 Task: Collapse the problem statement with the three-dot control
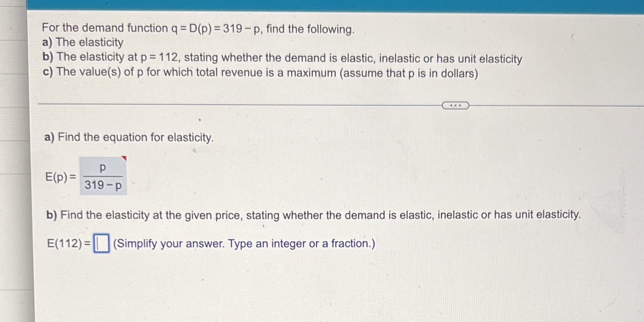[x=456, y=105]
